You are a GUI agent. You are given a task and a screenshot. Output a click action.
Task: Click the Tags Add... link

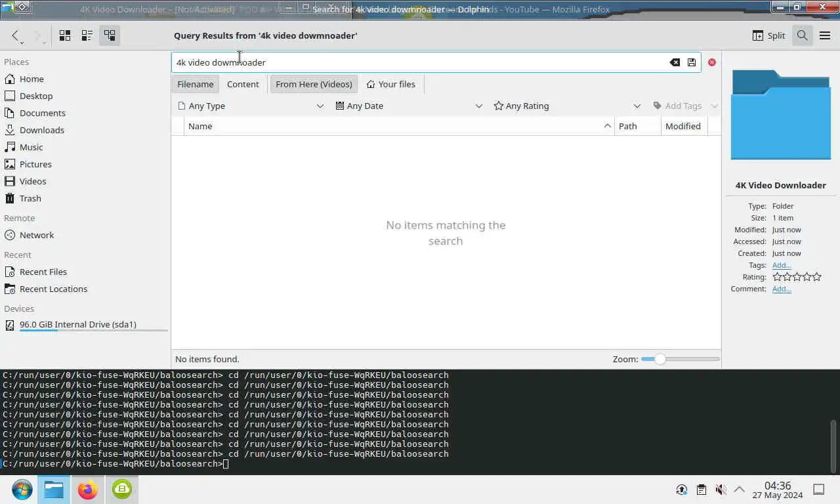782,265
